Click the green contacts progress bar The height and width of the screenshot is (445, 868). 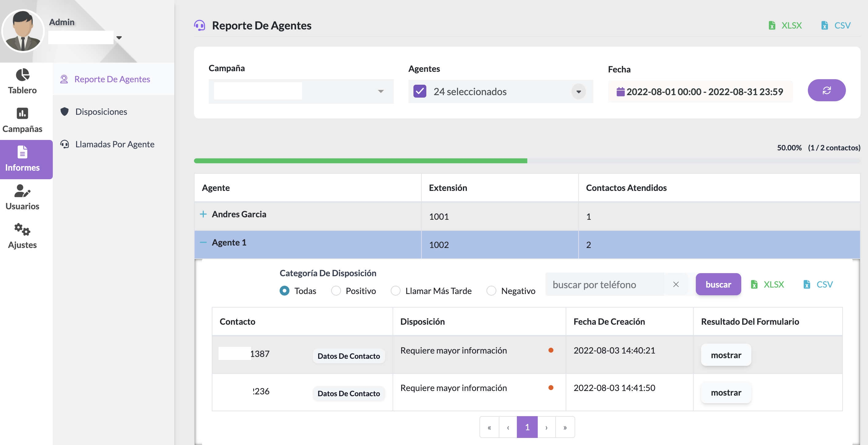point(361,161)
